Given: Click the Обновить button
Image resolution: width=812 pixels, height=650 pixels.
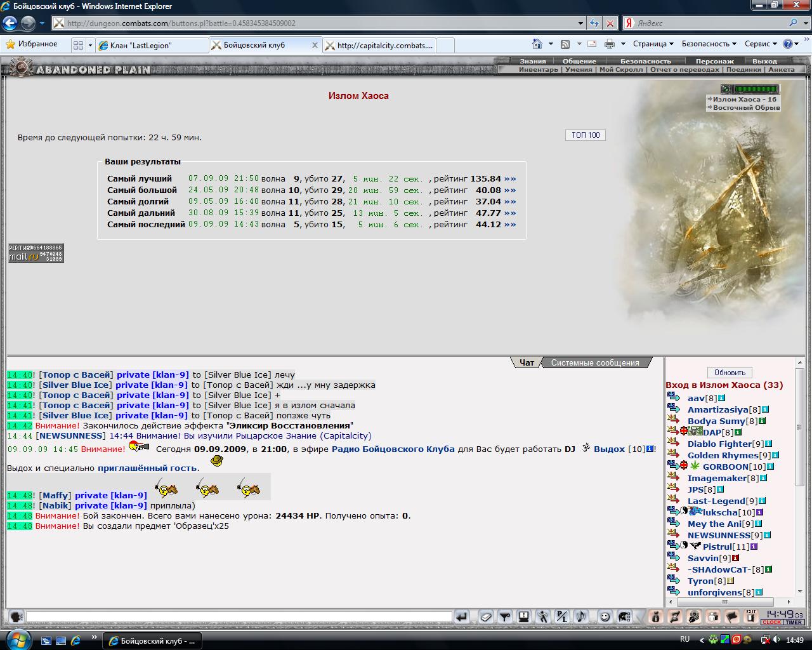Looking at the screenshot, I should pos(730,373).
